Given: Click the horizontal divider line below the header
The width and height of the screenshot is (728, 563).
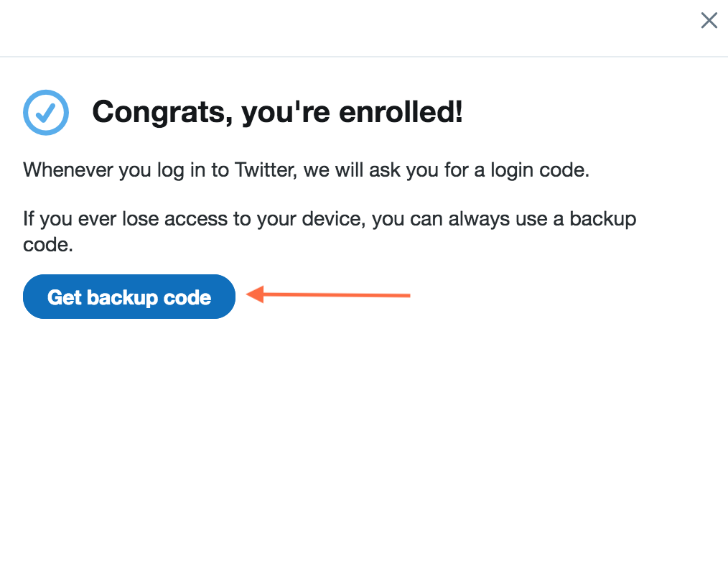Looking at the screenshot, I should 364,56.
